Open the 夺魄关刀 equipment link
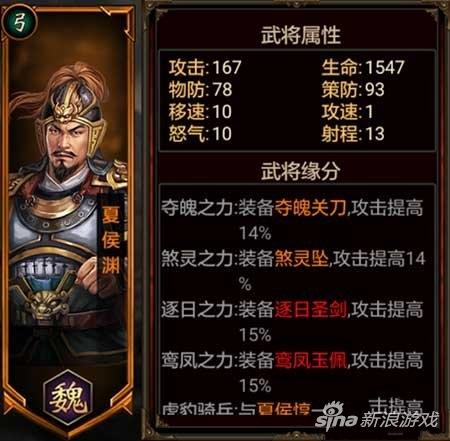Image resolution: width=450 pixels, height=441 pixels. tap(311, 208)
